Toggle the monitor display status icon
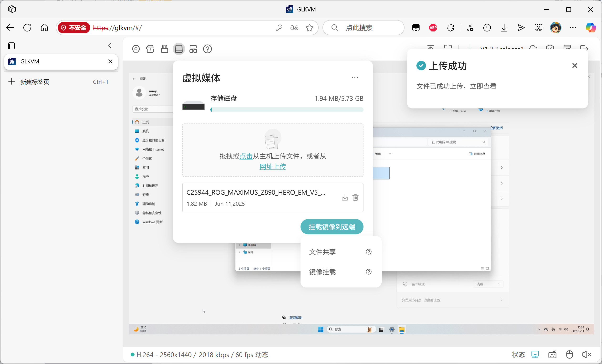Screen dimensions: 602x364 click(535, 354)
